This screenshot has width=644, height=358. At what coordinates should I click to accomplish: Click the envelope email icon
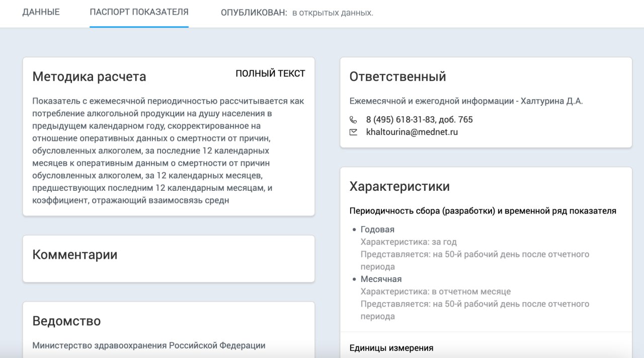353,132
